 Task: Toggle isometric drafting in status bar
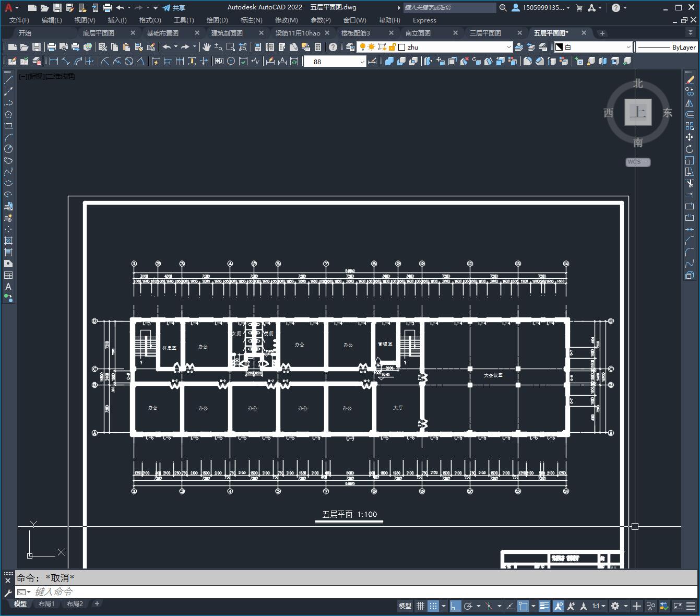coord(489,606)
